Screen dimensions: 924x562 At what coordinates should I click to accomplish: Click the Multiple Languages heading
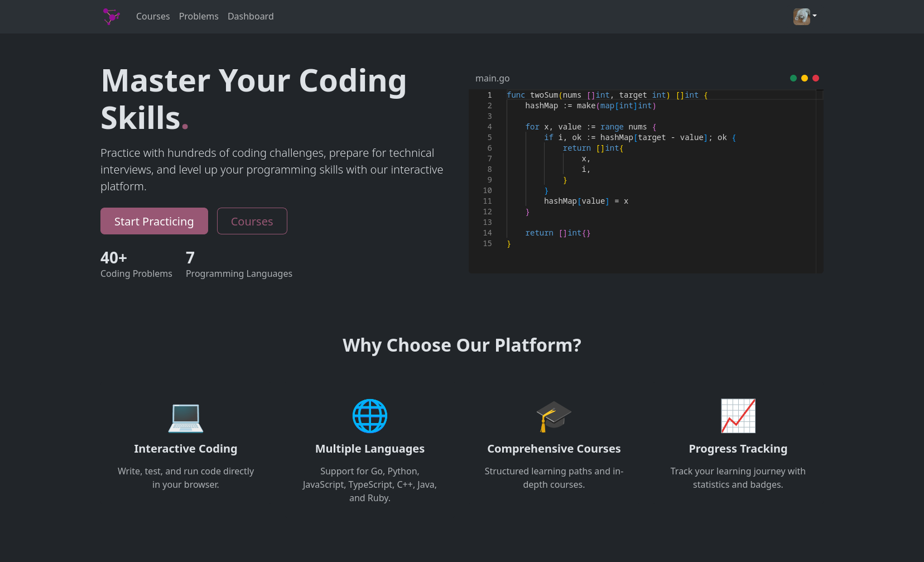pyautogui.click(x=370, y=449)
